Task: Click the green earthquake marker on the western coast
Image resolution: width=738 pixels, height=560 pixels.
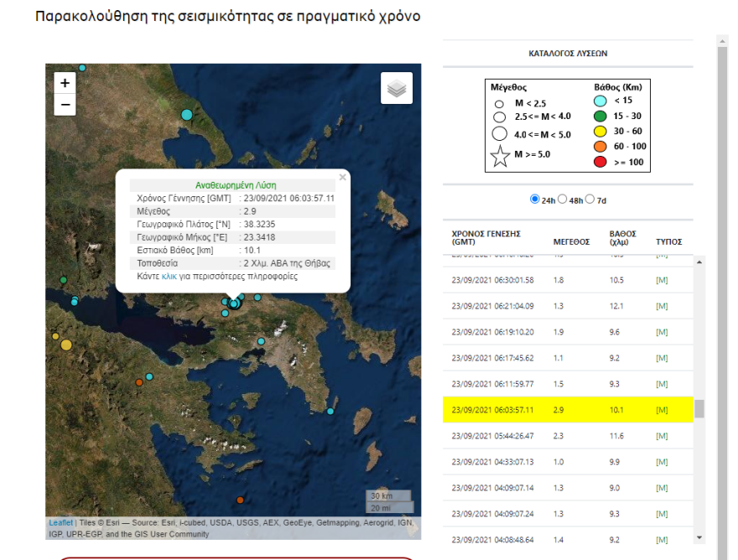Action: pyautogui.click(x=64, y=279)
